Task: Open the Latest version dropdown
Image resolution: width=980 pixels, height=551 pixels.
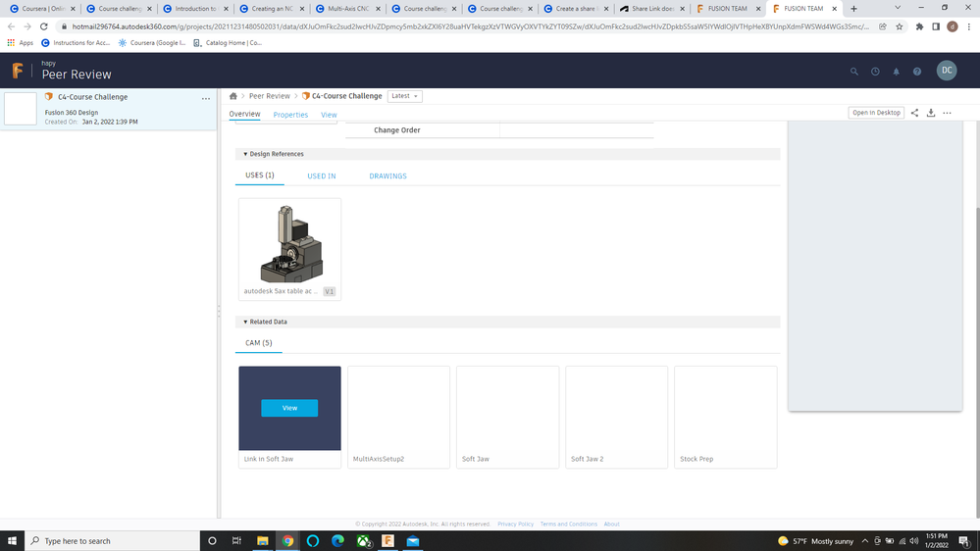Action: pyautogui.click(x=404, y=96)
